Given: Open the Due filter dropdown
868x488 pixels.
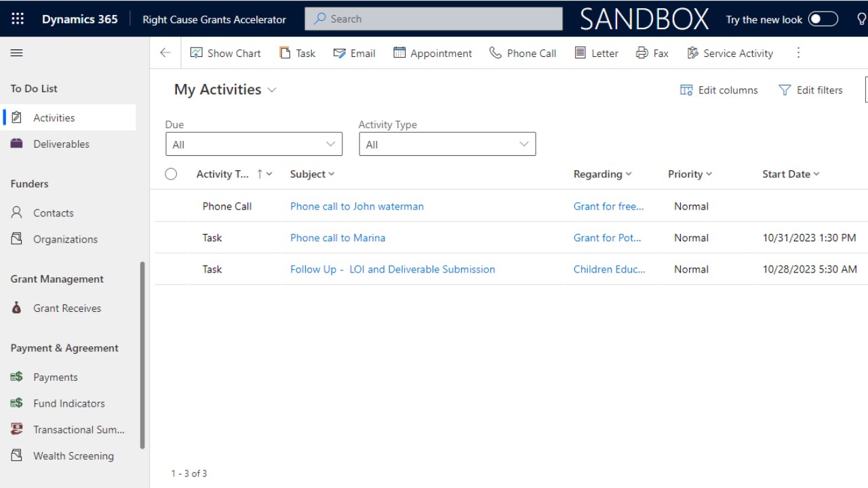Looking at the screenshot, I should [254, 144].
